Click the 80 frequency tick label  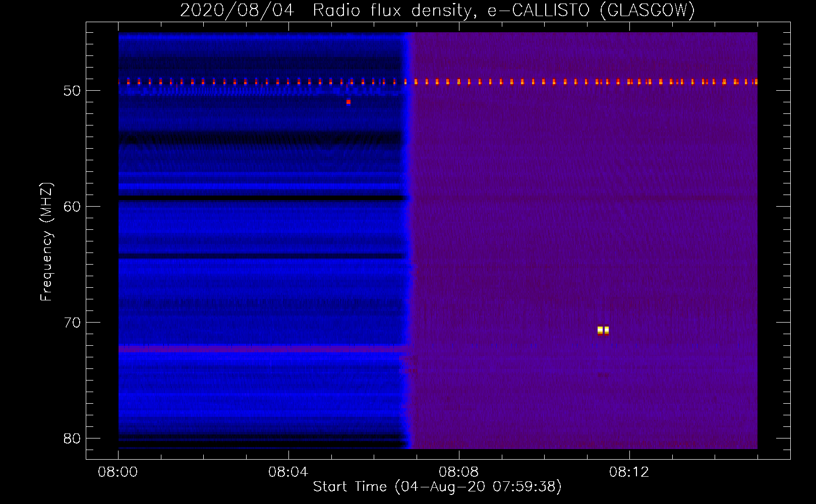(72, 438)
